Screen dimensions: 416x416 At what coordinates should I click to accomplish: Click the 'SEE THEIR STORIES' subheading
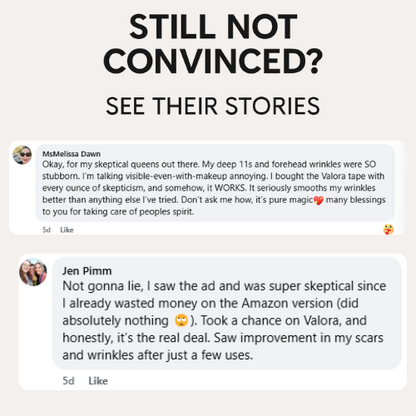213,106
